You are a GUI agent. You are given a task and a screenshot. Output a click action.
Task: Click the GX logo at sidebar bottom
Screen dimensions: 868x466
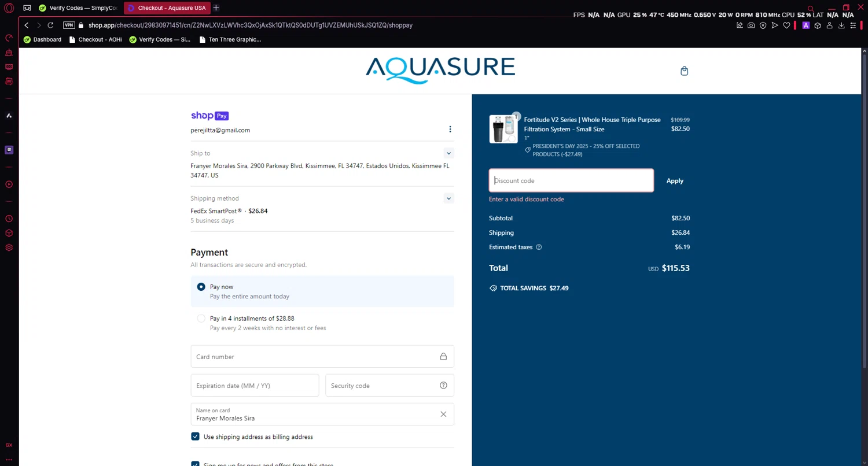(9, 445)
